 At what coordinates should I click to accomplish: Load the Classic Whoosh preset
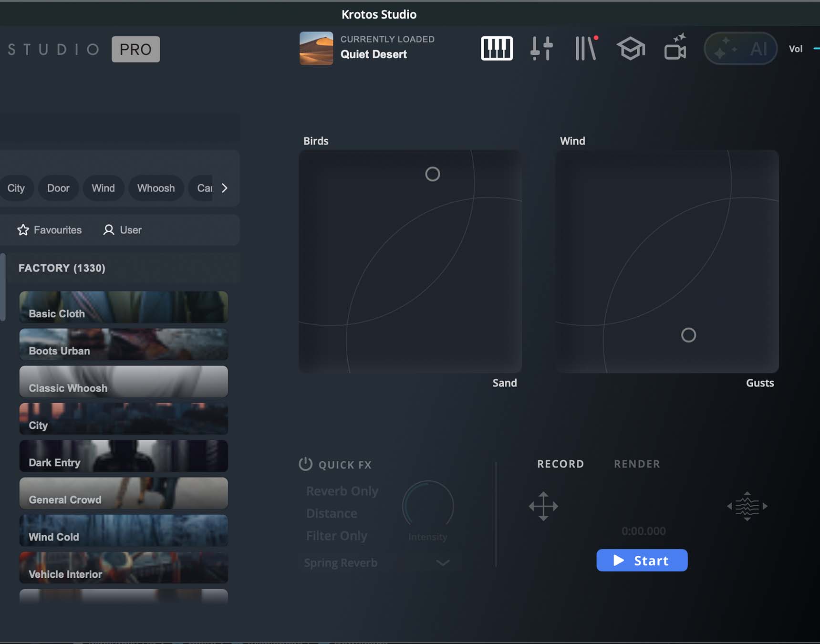(124, 382)
